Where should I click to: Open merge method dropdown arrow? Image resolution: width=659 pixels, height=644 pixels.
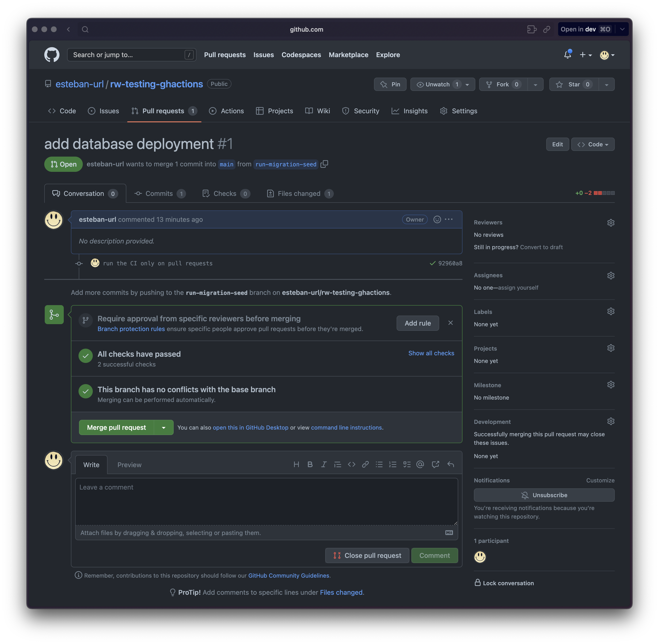pos(164,427)
